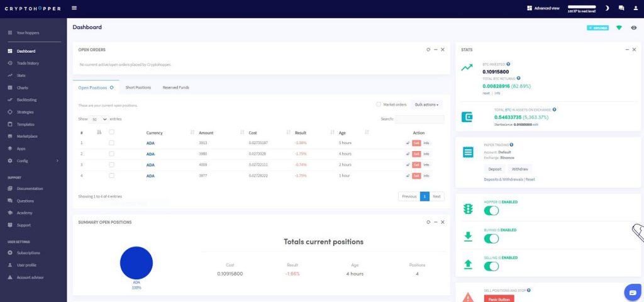Open the Show entries count dropdown
Viewport: 644px width, 302px height.
coord(99,119)
